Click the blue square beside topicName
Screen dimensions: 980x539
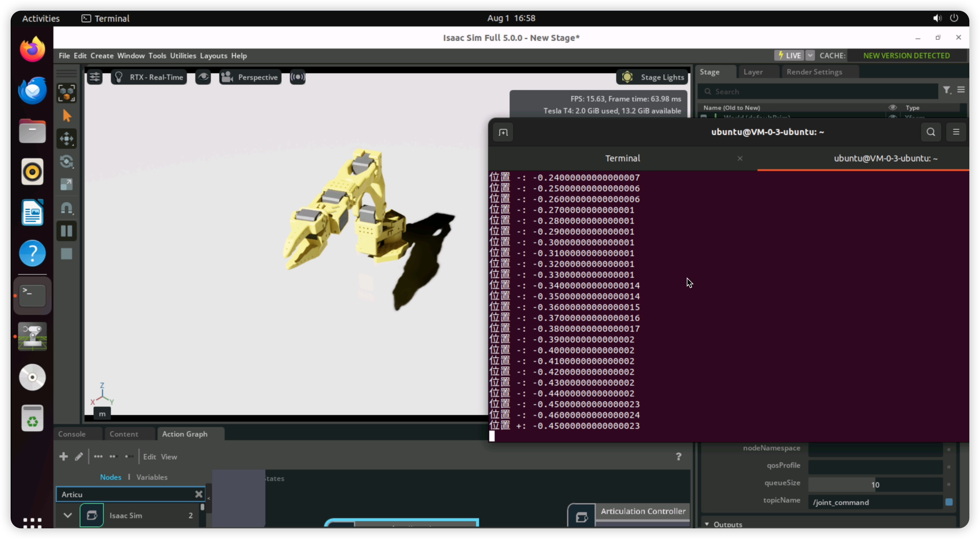coord(949,502)
